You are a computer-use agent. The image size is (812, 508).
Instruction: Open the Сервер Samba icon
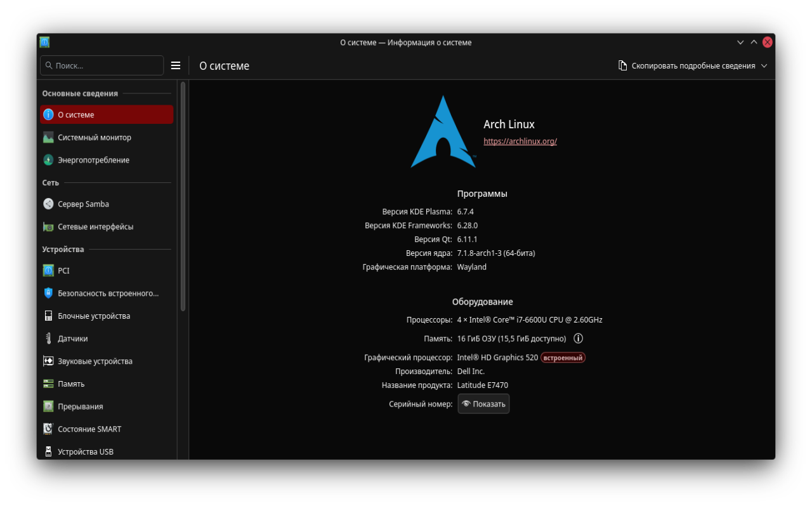[x=48, y=204]
